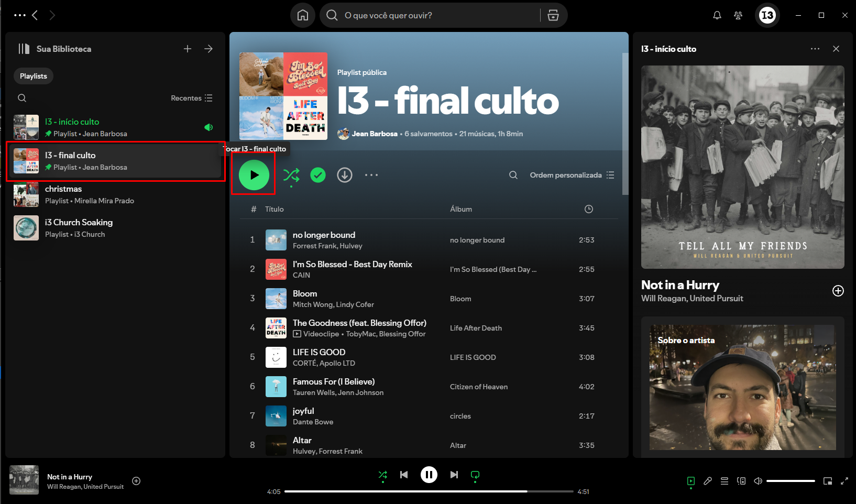Adjust the volume slider
Screen dimensions: 856x504
[x=791, y=481]
